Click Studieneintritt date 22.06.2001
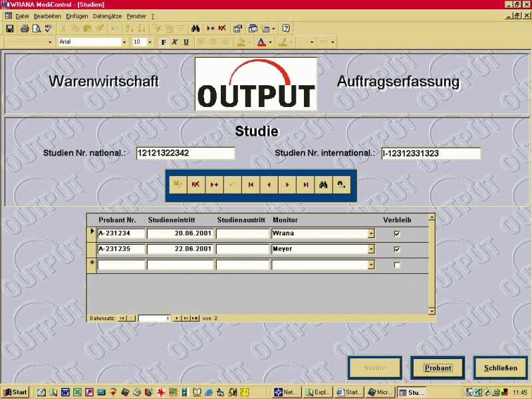Image resolution: width=532 pixels, height=399 pixels. pyautogui.click(x=180, y=249)
